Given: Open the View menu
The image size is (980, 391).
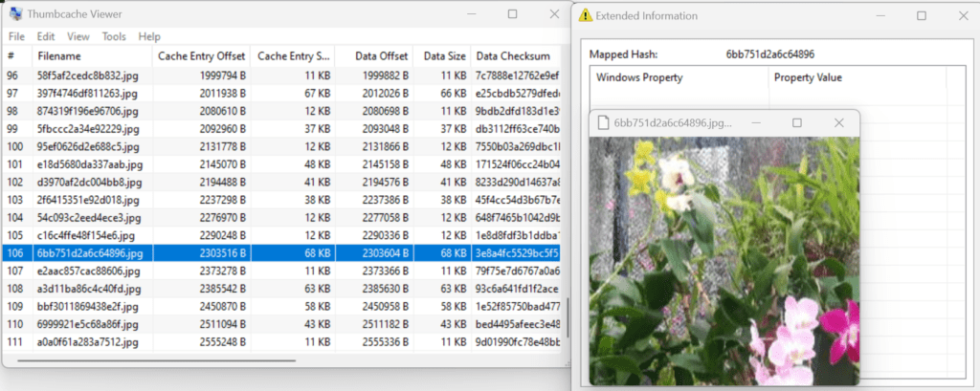Looking at the screenshot, I should 78,36.
